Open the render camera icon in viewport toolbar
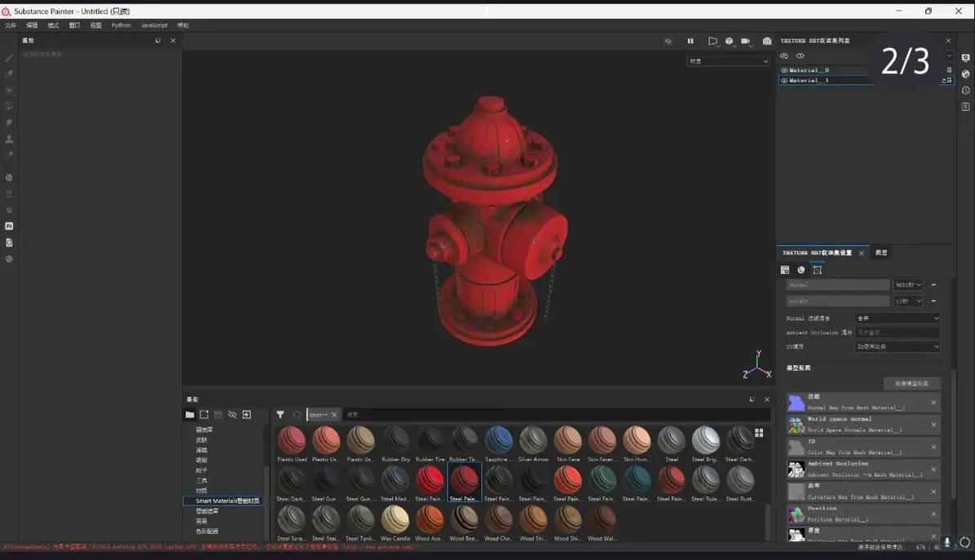Viewport: 975px width, 560px height. pyautogui.click(x=744, y=41)
